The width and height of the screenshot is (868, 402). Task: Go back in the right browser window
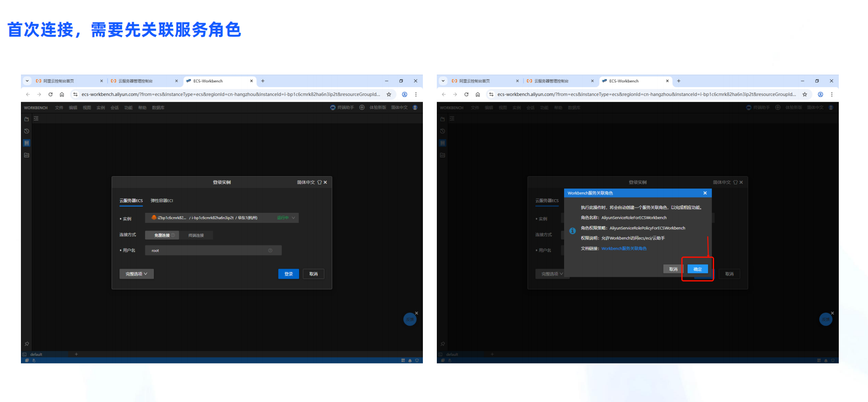(x=444, y=94)
